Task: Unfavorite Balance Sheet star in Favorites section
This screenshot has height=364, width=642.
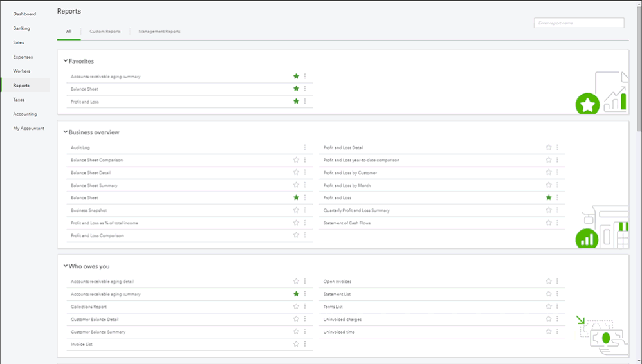Action: point(296,89)
